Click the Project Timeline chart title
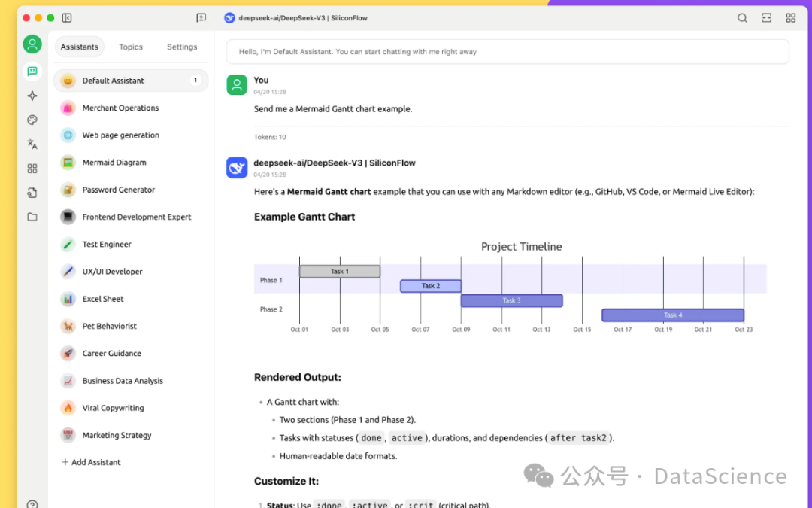Viewport: 812px width, 508px height. click(x=522, y=247)
